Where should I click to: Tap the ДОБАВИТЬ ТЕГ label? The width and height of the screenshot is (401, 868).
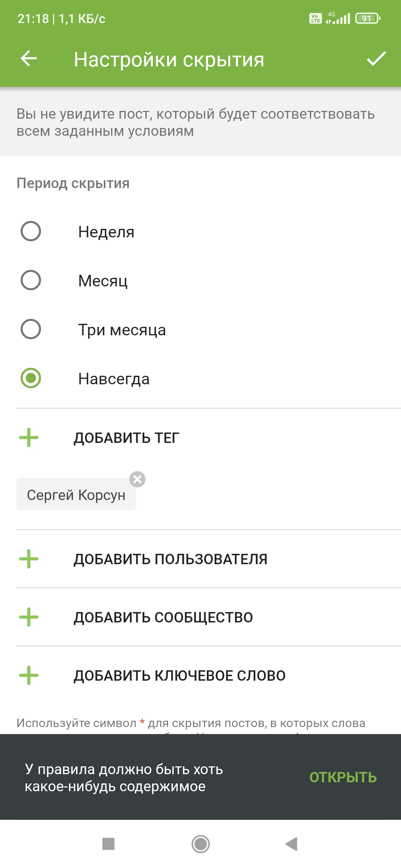[x=126, y=438]
